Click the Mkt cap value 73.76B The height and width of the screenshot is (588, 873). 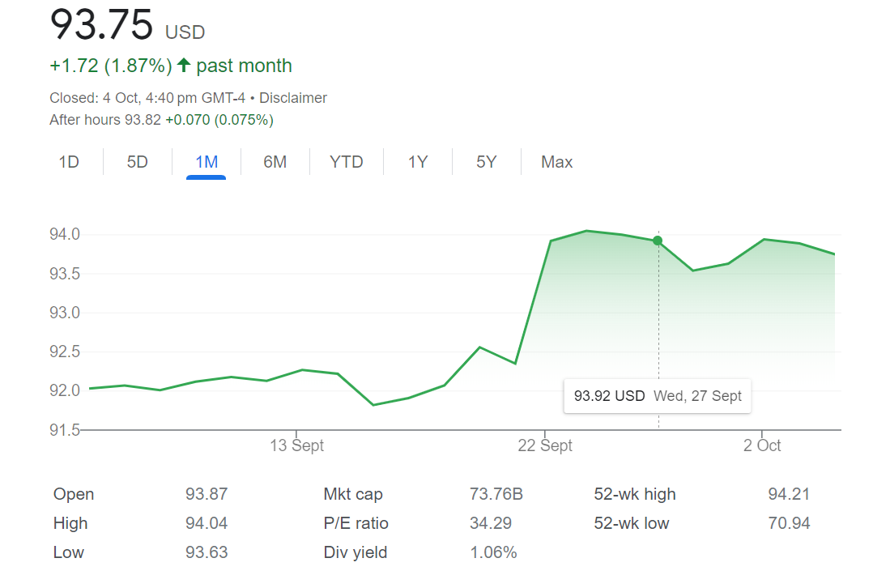click(496, 494)
